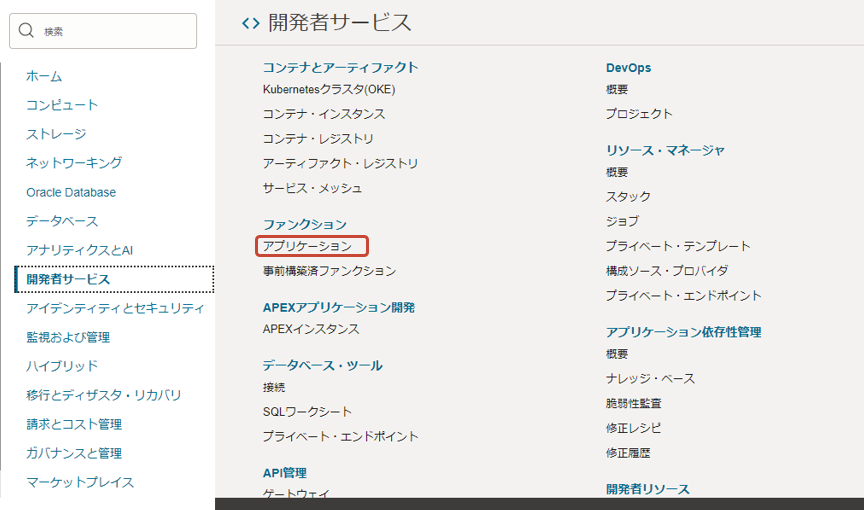Open アプリケーション under ファンクション
This screenshot has height=510, width=864.
307,246
